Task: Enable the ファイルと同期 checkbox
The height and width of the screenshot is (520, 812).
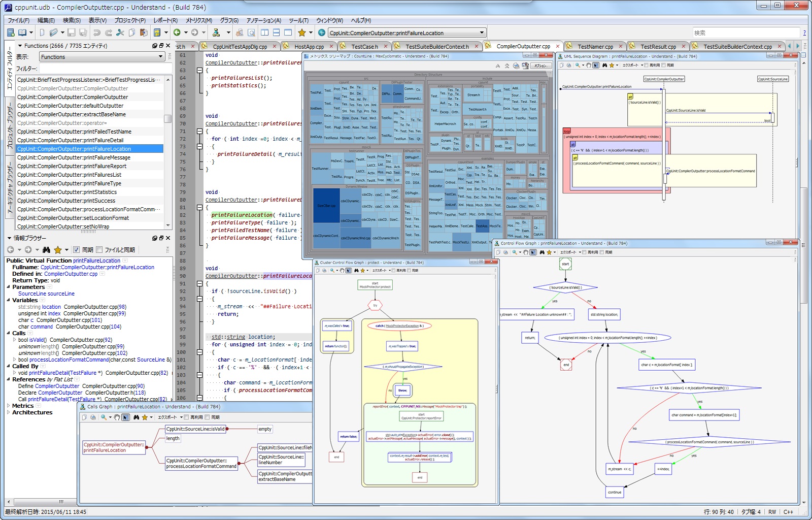Action: coord(99,250)
